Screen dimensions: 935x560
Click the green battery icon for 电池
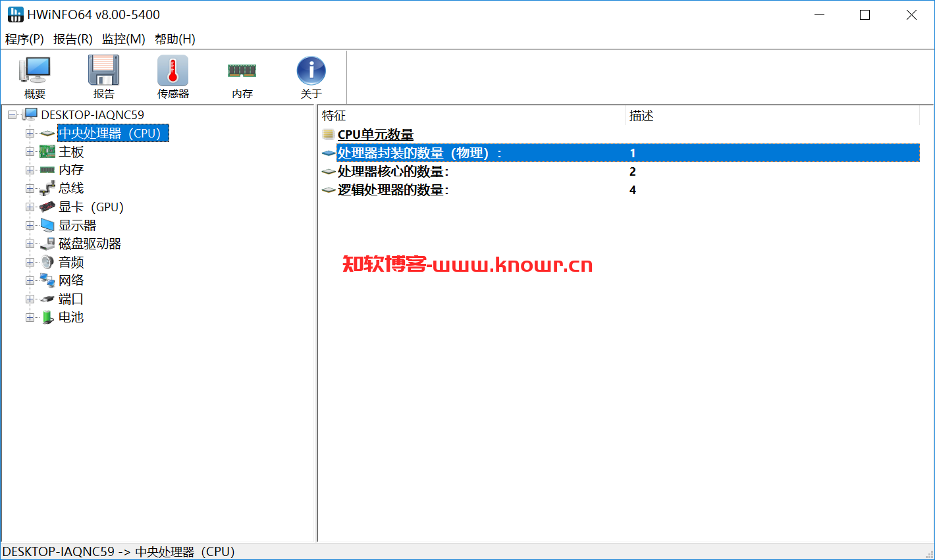tap(47, 317)
